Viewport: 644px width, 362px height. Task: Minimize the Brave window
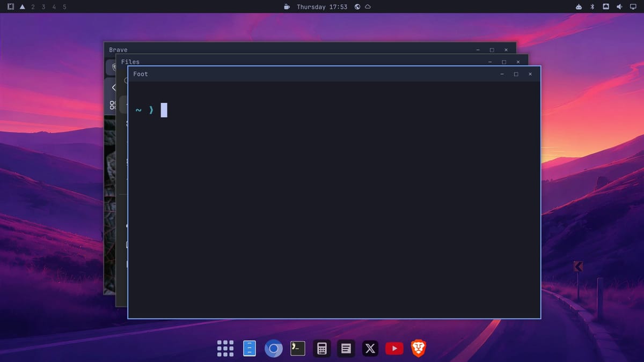click(x=478, y=50)
